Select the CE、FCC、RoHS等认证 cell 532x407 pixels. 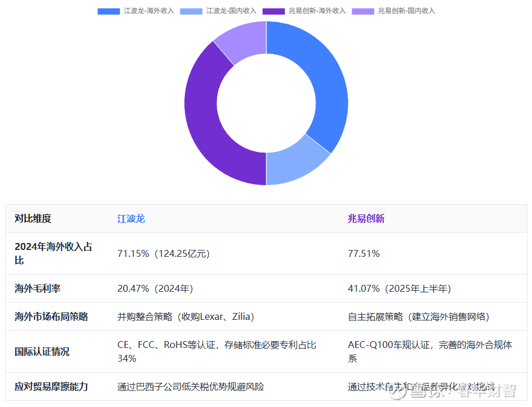pos(217,351)
